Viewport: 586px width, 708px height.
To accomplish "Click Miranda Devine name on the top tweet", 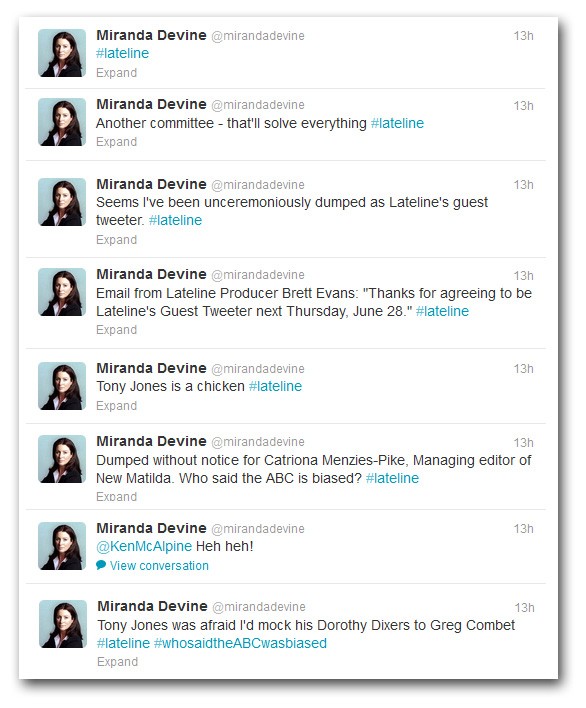I will pyautogui.click(x=151, y=35).
